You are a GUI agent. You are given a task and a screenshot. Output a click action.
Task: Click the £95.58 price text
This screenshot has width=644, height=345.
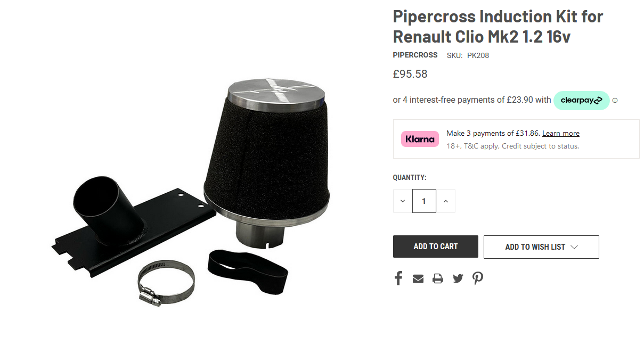coord(410,74)
